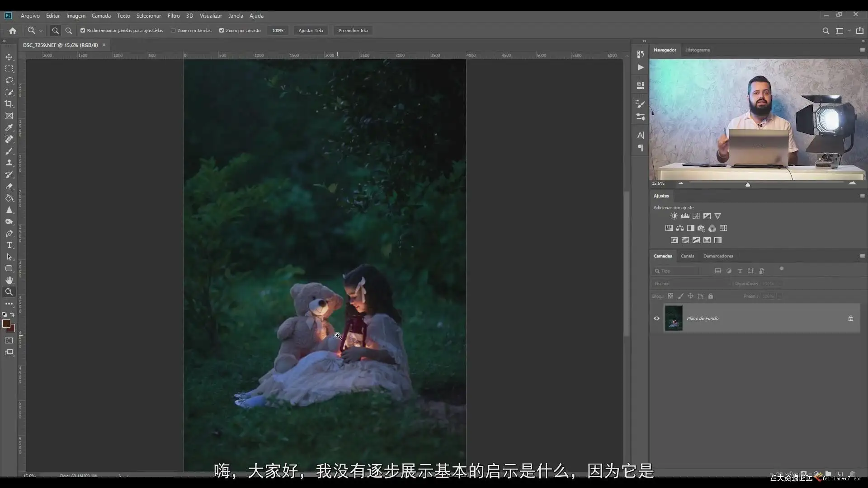This screenshot has width=868, height=488.
Task: Open the Zoom tool preset dropdown arrow
Action: click(x=41, y=31)
